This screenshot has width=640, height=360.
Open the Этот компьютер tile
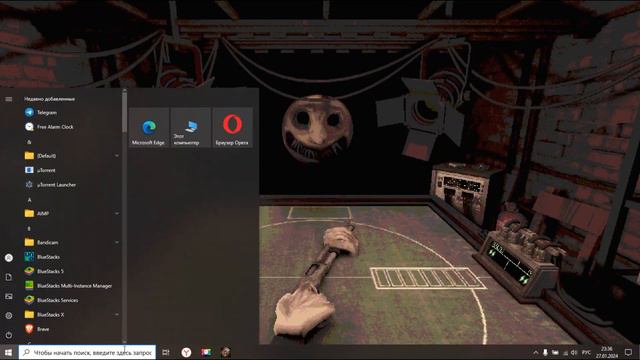coord(191,127)
